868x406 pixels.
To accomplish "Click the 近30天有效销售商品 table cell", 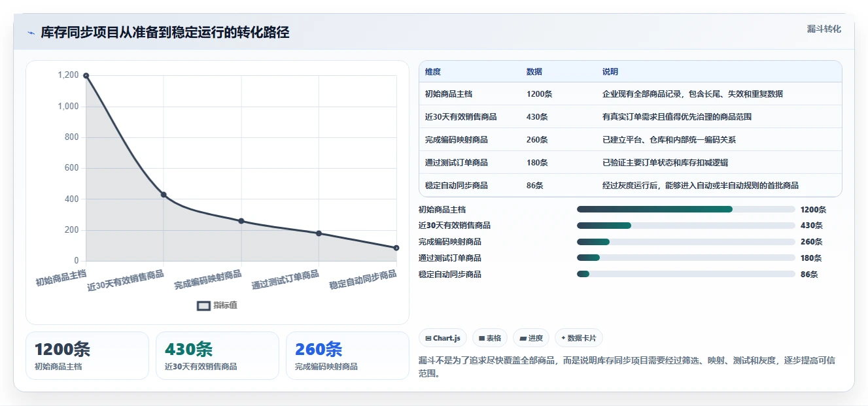I will (461, 117).
